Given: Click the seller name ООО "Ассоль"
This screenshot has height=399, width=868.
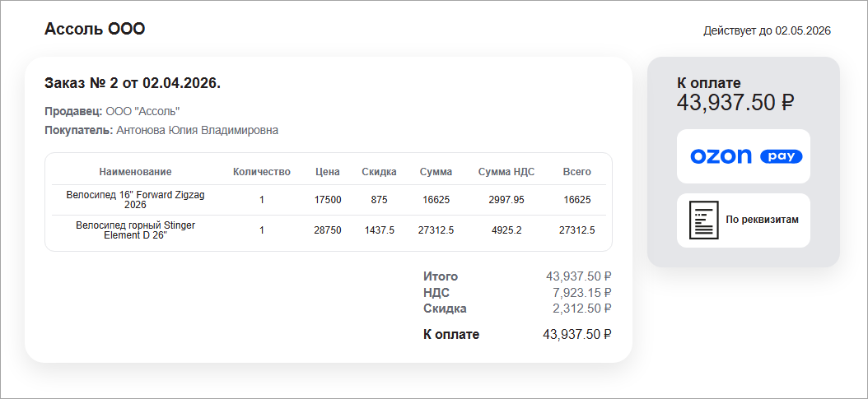Looking at the screenshot, I should pos(142,111).
